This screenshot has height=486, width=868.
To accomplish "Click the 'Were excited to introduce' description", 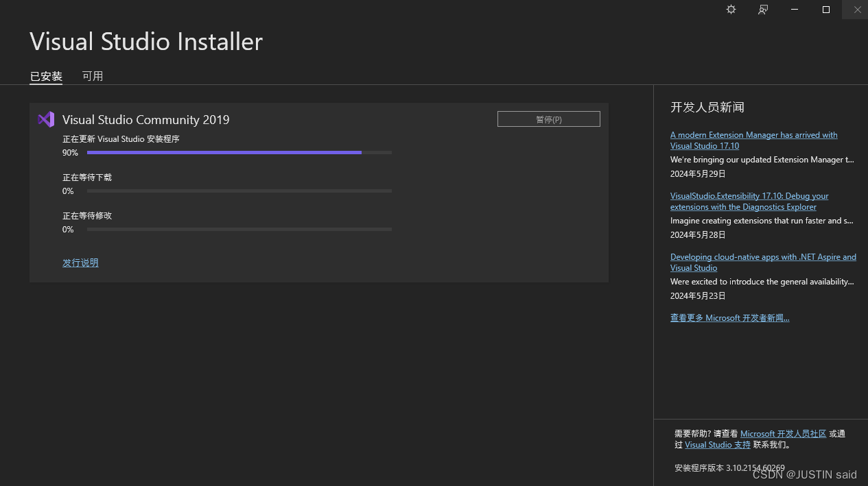I will click(x=762, y=282).
